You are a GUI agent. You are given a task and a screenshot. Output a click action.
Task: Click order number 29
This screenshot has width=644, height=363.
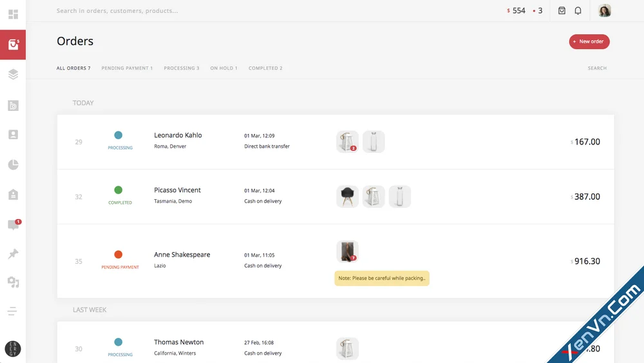tap(79, 142)
